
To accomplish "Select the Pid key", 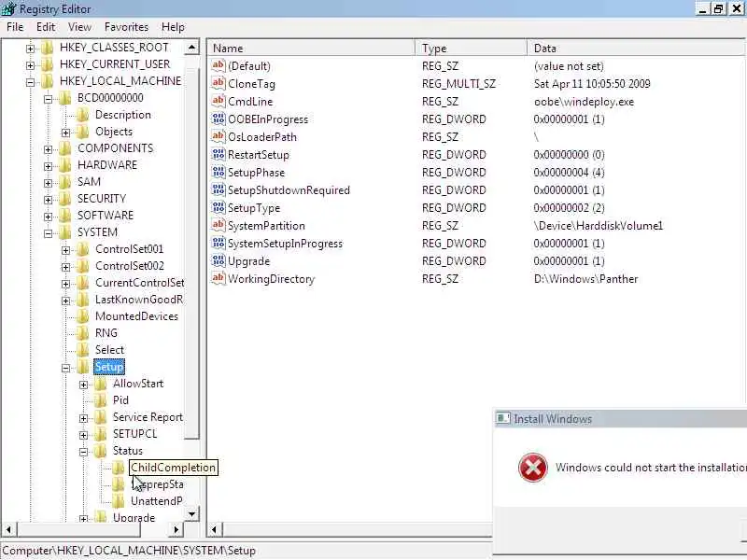I will pos(120,400).
